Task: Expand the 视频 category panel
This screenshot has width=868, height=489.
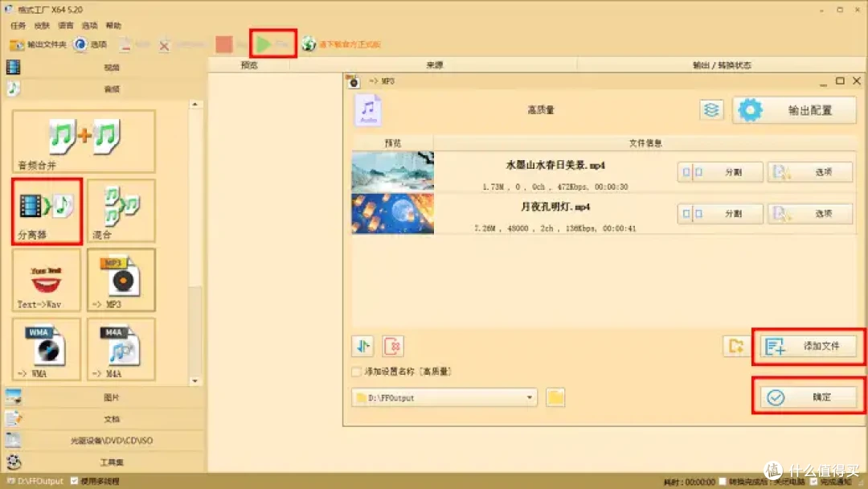Action: click(x=105, y=67)
